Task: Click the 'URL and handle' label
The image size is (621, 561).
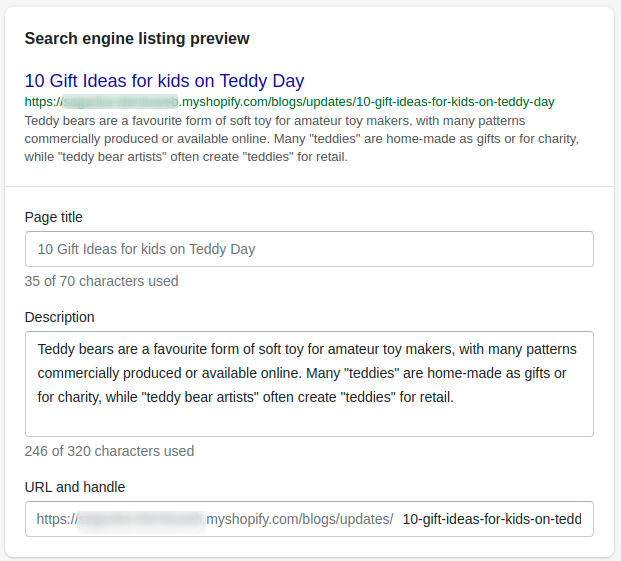Action: point(75,487)
